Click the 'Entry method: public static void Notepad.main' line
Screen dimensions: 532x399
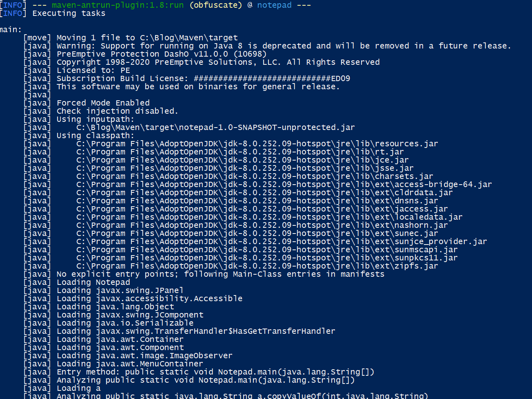pyautogui.click(x=215, y=372)
